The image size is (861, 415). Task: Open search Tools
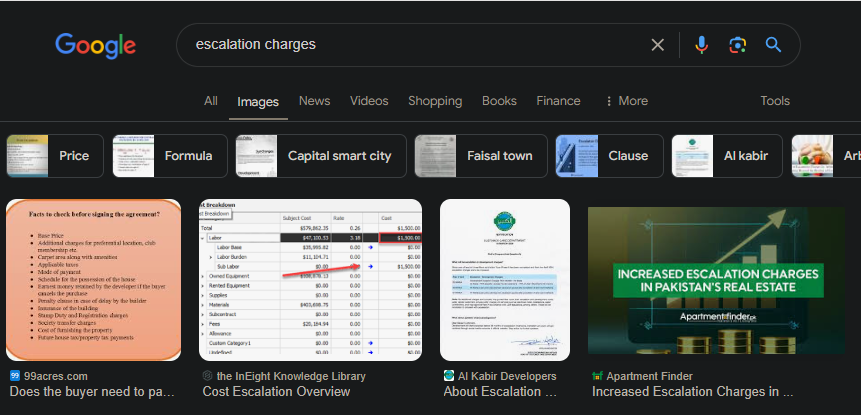[775, 101]
